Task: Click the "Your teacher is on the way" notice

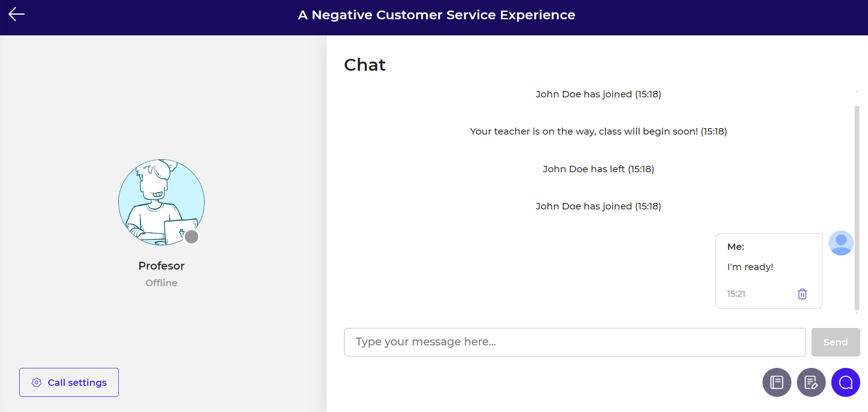Action: pos(598,131)
